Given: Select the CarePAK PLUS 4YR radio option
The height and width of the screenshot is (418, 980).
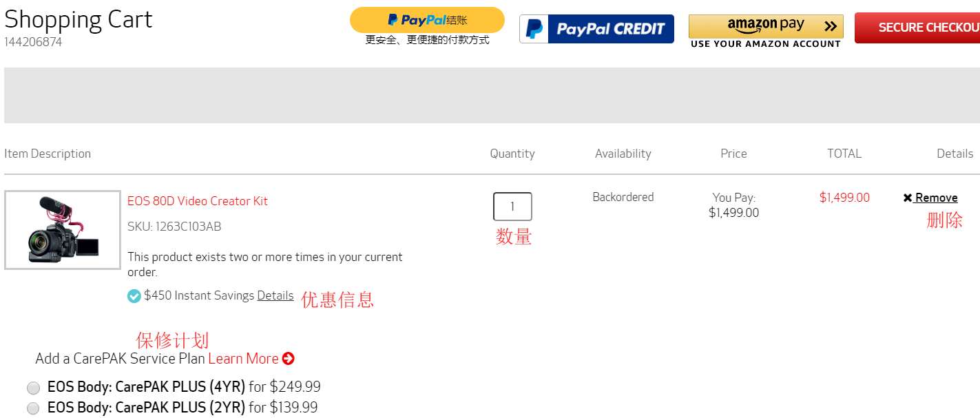Looking at the screenshot, I should pos(33,388).
